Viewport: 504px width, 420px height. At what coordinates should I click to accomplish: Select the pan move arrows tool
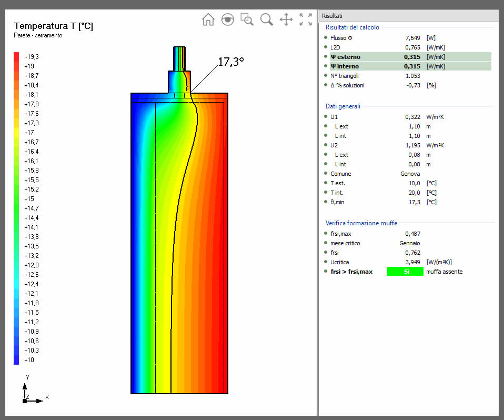point(286,19)
